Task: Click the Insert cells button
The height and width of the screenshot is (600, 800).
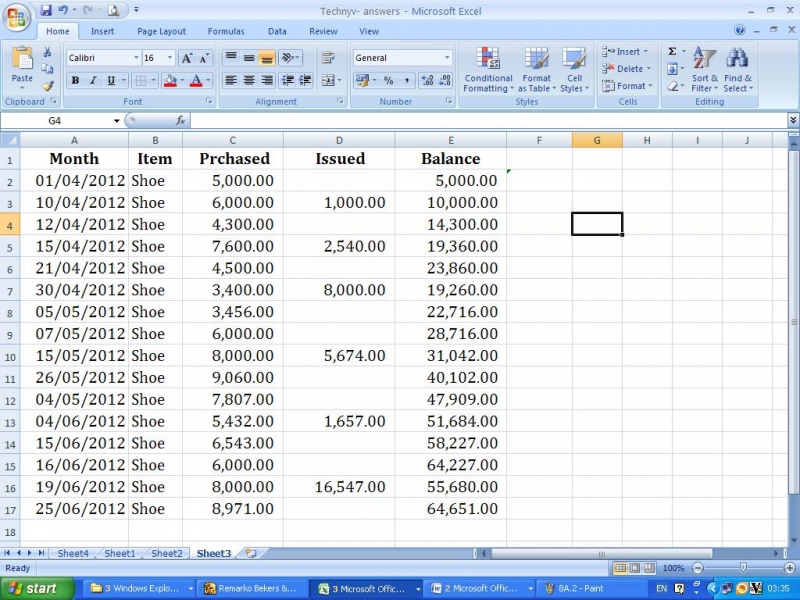Action: (626, 52)
